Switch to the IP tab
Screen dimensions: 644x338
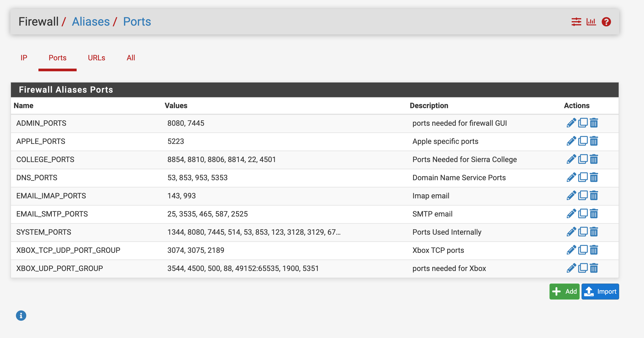click(24, 58)
